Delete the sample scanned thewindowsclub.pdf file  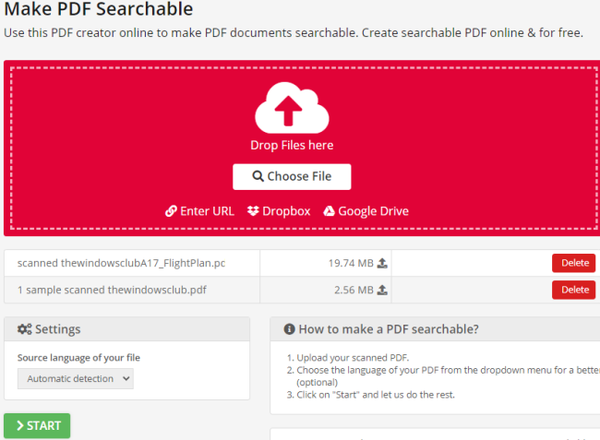coord(574,290)
